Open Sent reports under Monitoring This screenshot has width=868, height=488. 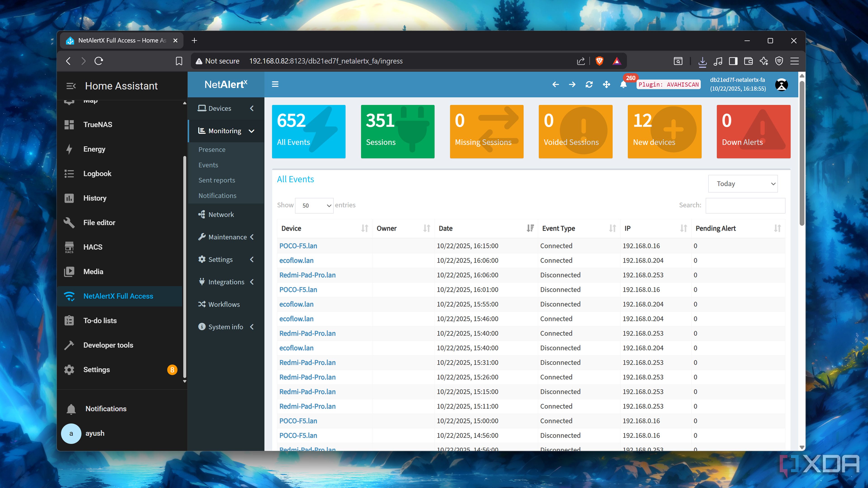(x=216, y=180)
